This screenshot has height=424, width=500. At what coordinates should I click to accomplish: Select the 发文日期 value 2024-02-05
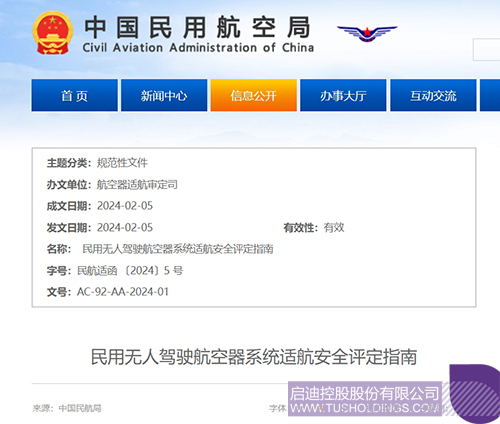pyautogui.click(x=125, y=228)
